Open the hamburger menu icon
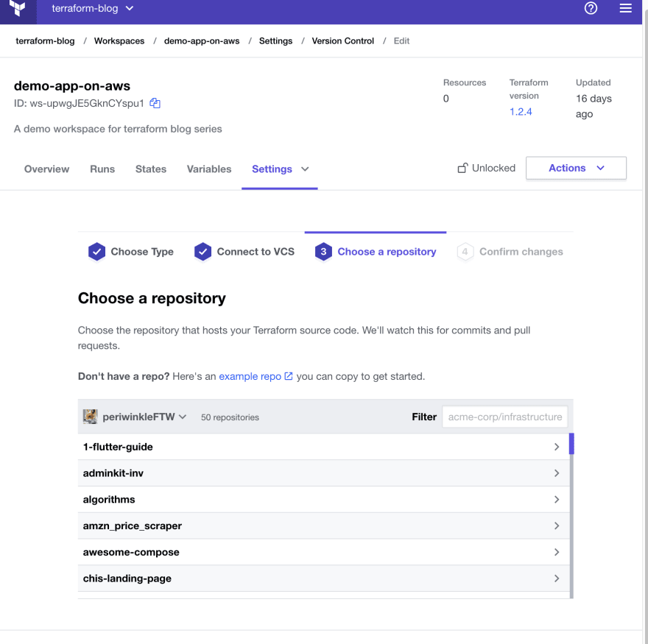This screenshot has width=648, height=644. point(625,8)
